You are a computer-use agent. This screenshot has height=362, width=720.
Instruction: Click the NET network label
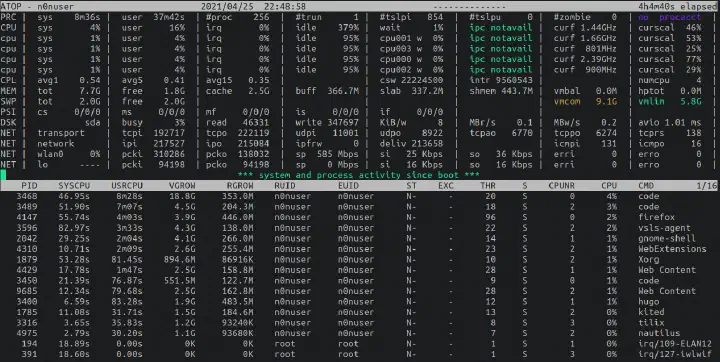[x=56, y=144]
